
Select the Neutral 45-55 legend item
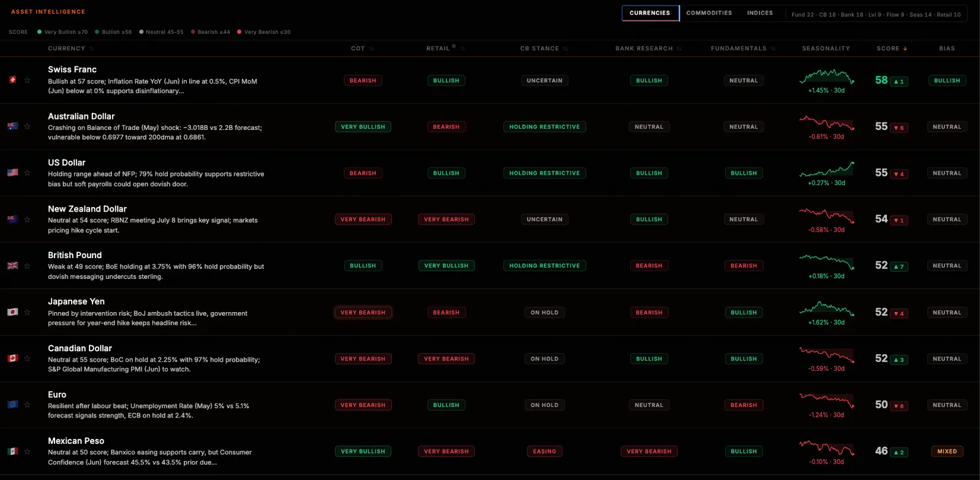click(161, 32)
